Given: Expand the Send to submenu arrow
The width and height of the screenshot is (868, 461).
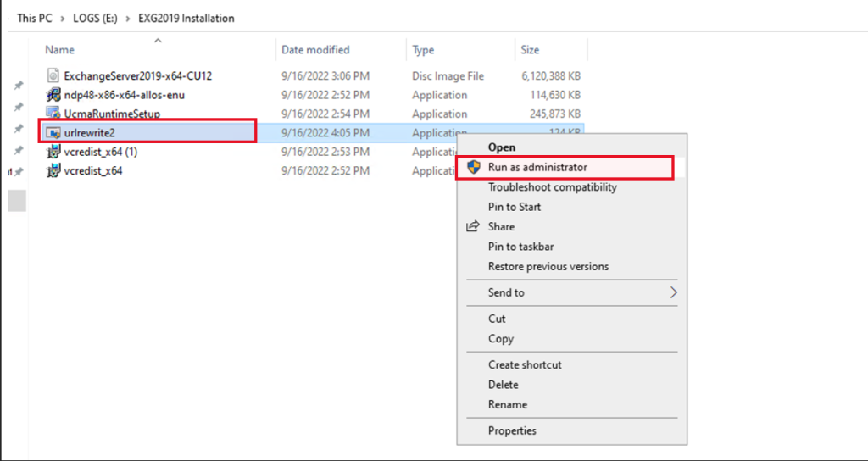Looking at the screenshot, I should 673,292.
